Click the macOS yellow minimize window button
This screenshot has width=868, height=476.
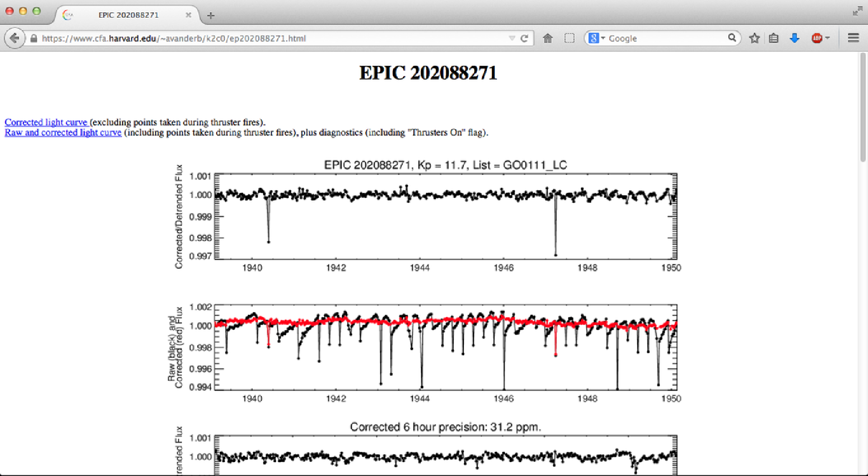point(23,11)
